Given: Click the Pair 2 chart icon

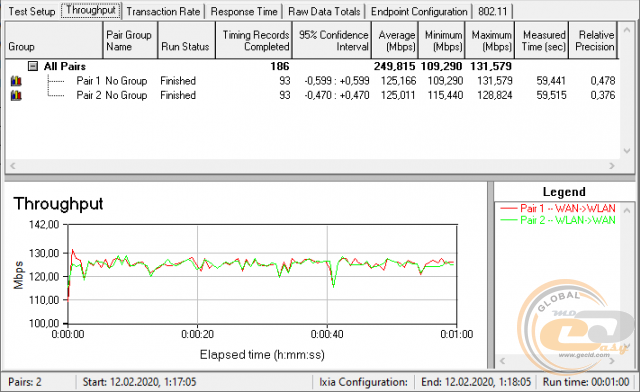Looking at the screenshot, I should (16, 96).
